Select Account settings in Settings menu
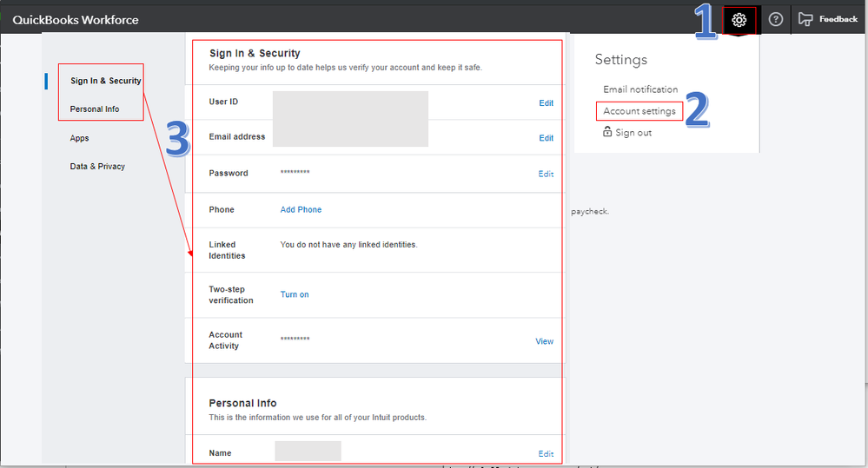The height and width of the screenshot is (468, 868). click(639, 111)
